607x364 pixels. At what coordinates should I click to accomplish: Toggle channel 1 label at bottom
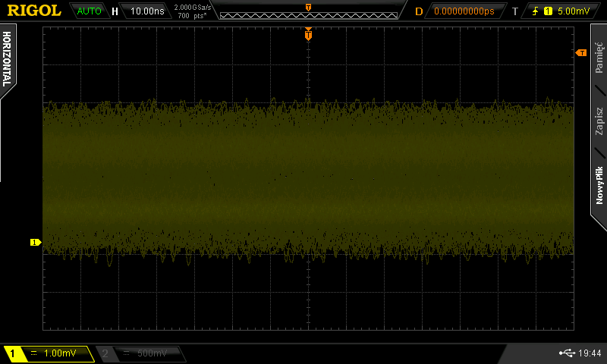click(x=12, y=353)
